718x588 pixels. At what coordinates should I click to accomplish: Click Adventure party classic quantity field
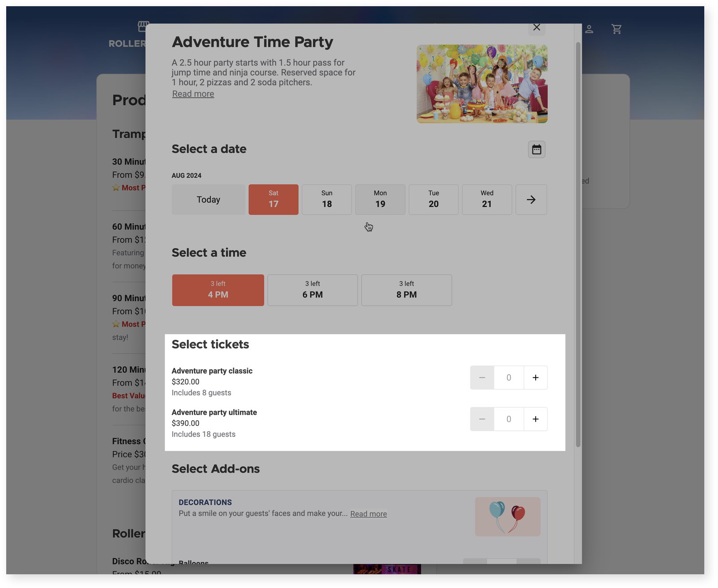[x=509, y=378]
